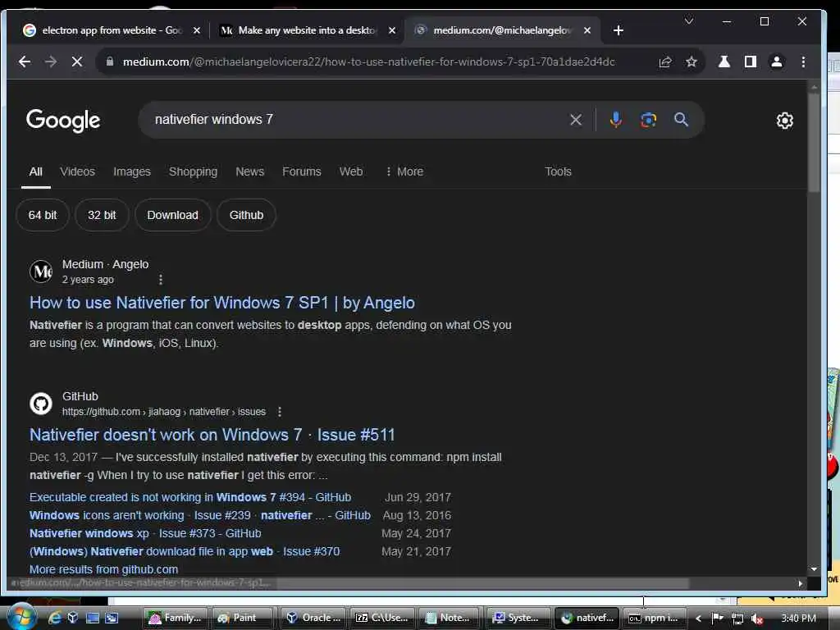Select the News search filter
The image size is (840, 630).
click(x=249, y=171)
